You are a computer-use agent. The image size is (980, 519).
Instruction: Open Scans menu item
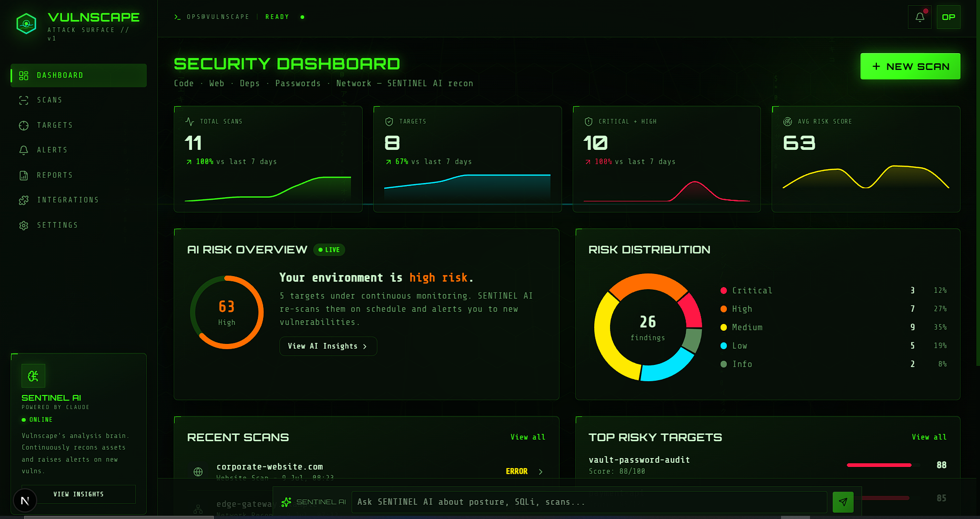click(79, 100)
